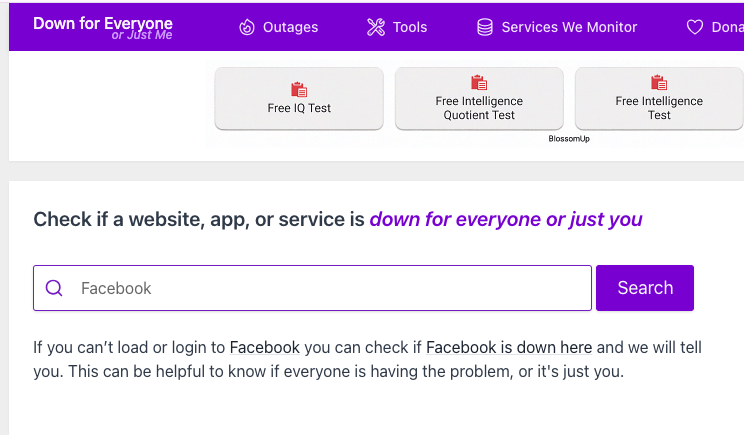744x435 pixels.
Task: Select the Free Intelligence Test label
Action: (659, 108)
